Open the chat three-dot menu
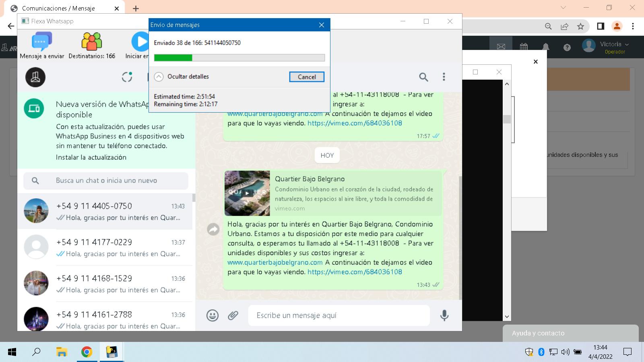 (444, 77)
